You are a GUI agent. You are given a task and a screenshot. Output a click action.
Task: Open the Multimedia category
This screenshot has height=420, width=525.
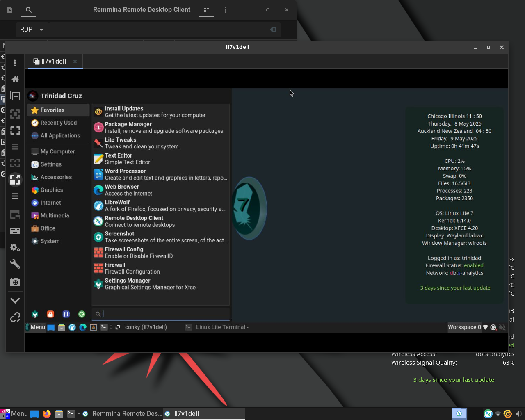coord(58,215)
